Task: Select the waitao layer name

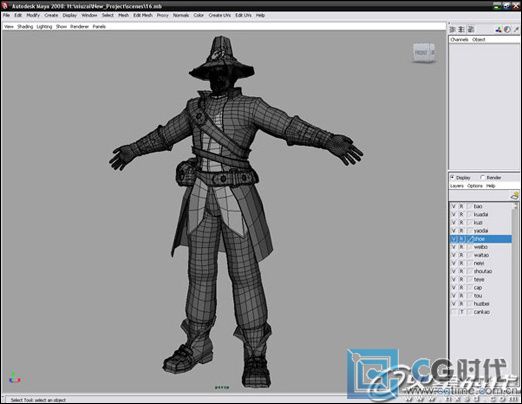Action: click(x=481, y=255)
